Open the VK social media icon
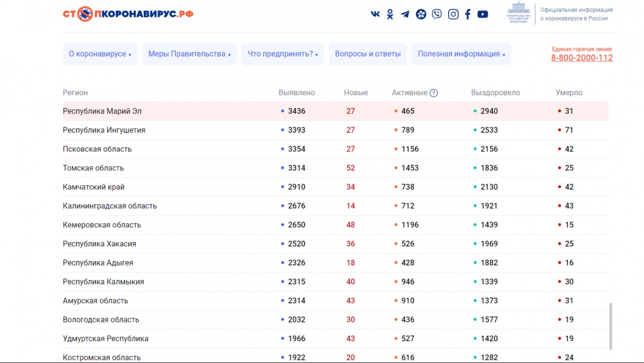 375,14
